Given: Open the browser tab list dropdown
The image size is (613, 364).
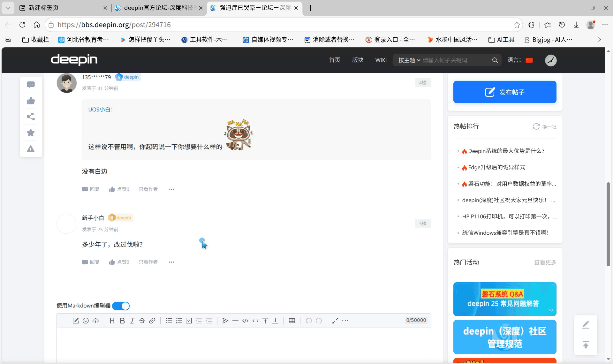Looking at the screenshot, I should (x=8, y=8).
